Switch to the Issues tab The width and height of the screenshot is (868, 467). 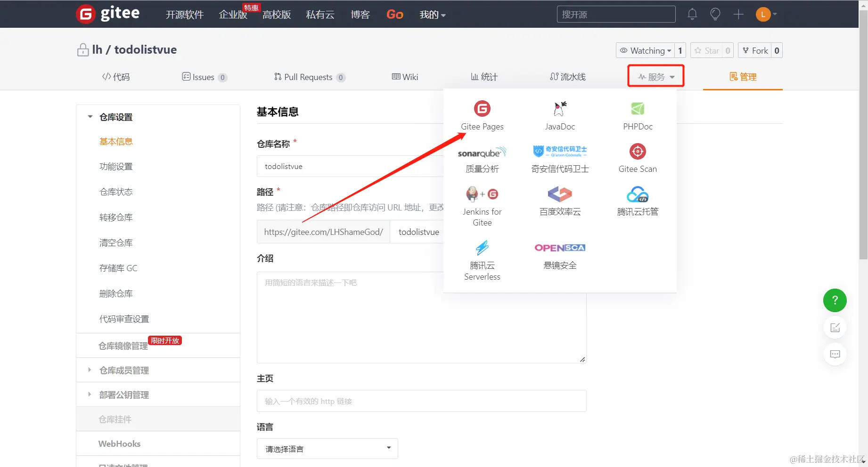205,77
